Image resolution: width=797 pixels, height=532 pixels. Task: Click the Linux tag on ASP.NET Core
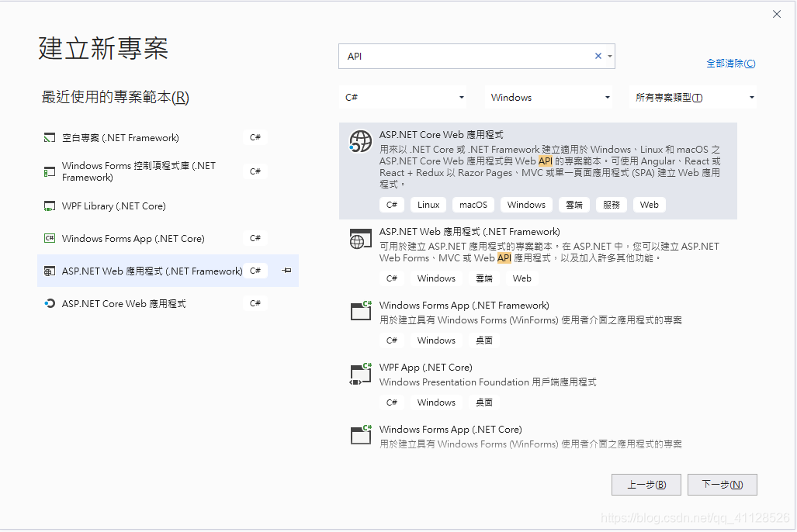(x=428, y=205)
